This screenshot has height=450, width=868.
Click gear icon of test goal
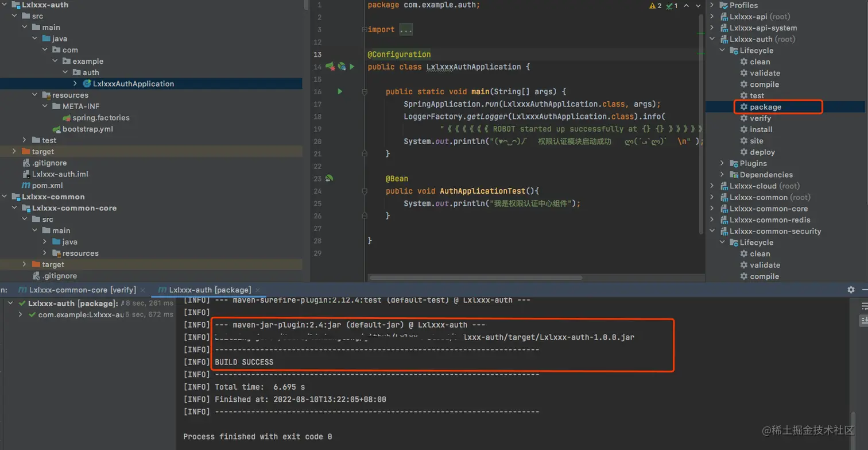coord(744,96)
